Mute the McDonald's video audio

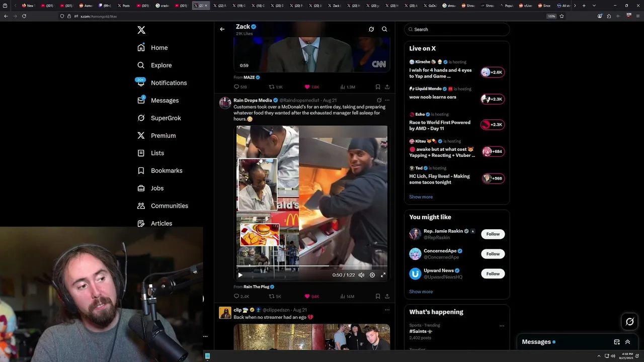[x=361, y=275]
